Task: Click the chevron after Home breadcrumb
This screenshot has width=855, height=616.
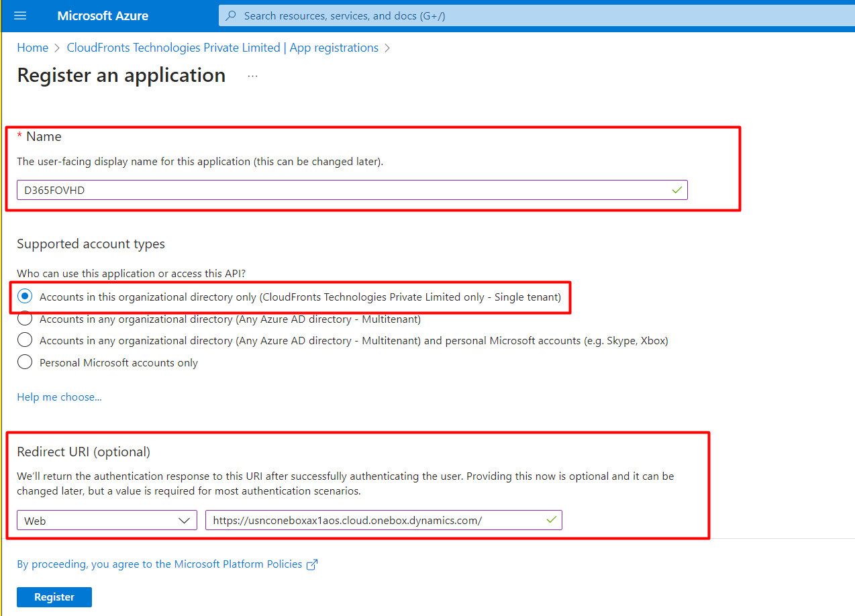Action: click(58, 48)
